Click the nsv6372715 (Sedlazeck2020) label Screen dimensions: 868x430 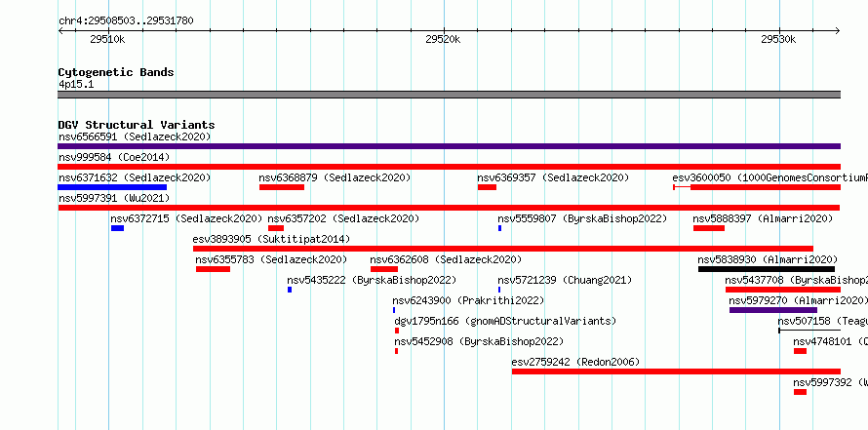coord(186,218)
